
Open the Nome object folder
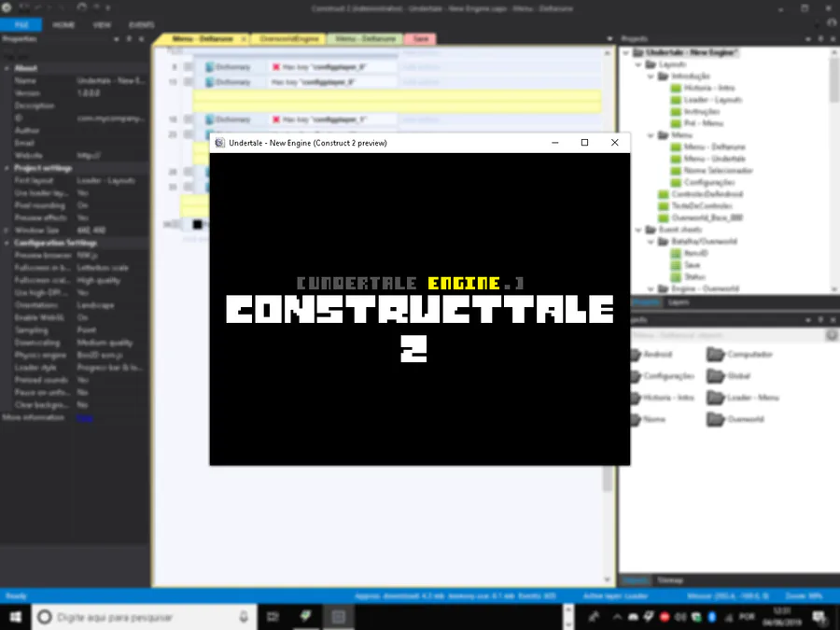649,419
